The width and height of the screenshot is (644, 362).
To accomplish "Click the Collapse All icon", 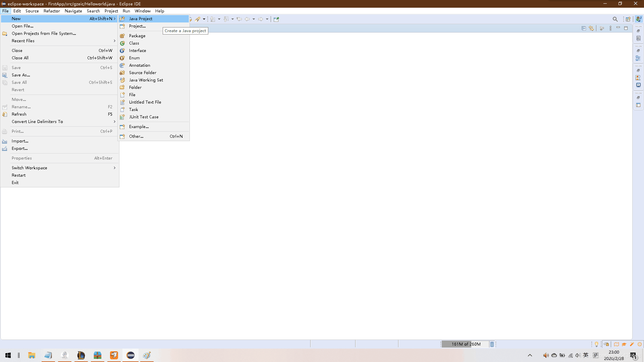I will click(x=584, y=28).
